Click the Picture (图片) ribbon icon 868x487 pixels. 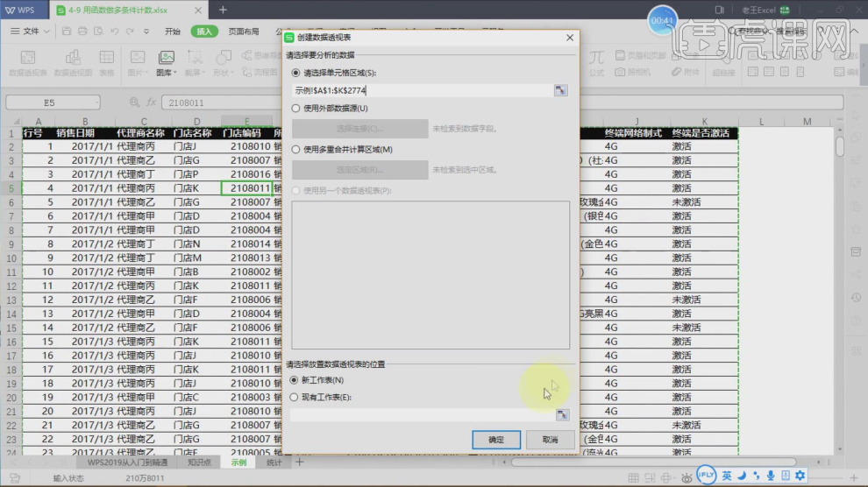(x=138, y=58)
